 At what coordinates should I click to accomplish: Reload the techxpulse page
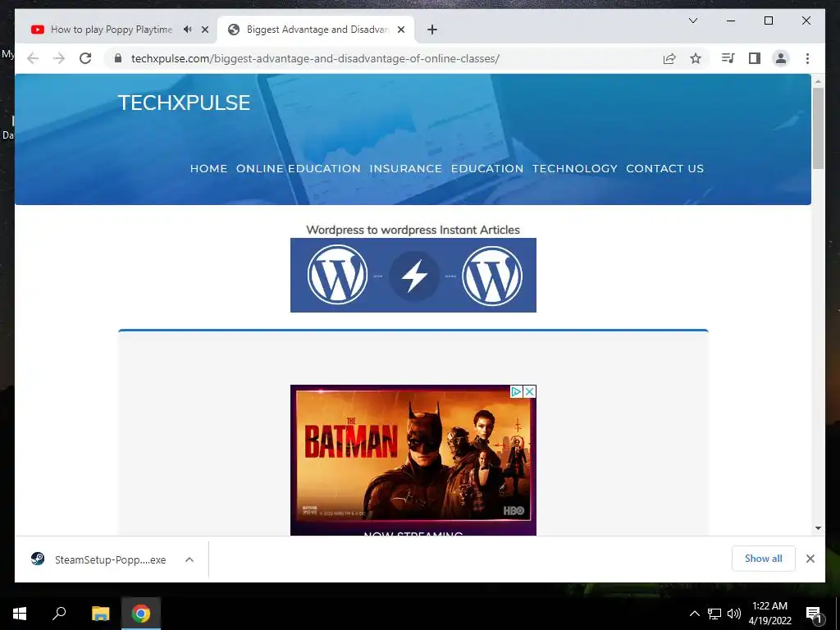click(x=85, y=58)
